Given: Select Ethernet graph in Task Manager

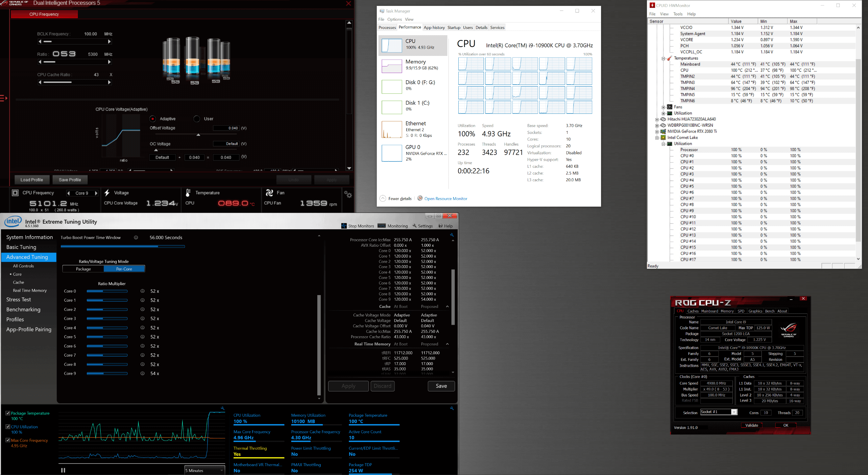Looking at the screenshot, I should click(392, 130).
